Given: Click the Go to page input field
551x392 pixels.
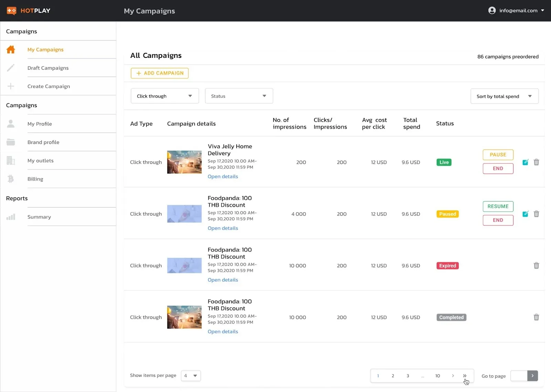Looking at the screenshot, I should 519,376.
